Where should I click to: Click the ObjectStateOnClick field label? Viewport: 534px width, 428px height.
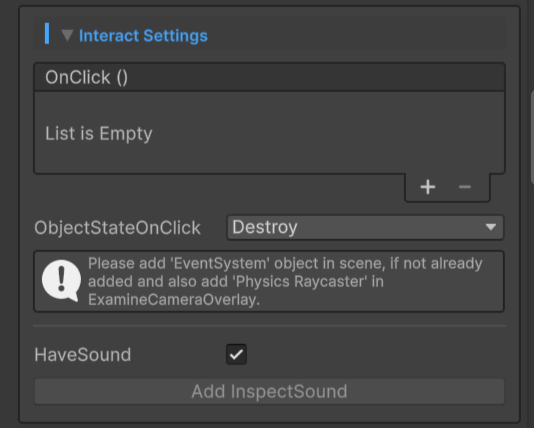[x=117, y=227]
